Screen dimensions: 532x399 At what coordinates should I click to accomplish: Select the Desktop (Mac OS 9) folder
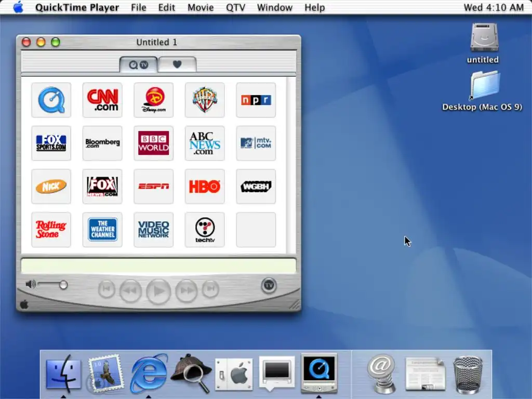pos(485,86)
